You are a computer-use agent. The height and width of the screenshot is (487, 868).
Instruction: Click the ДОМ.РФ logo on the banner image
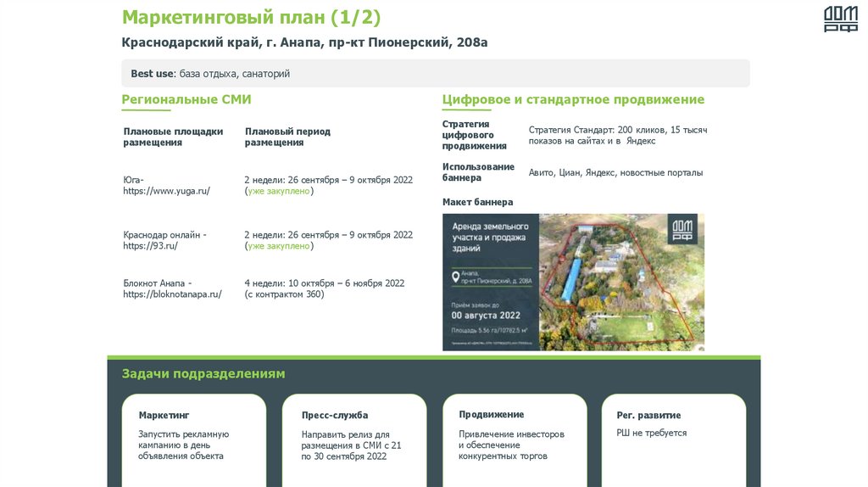point(682,229)
